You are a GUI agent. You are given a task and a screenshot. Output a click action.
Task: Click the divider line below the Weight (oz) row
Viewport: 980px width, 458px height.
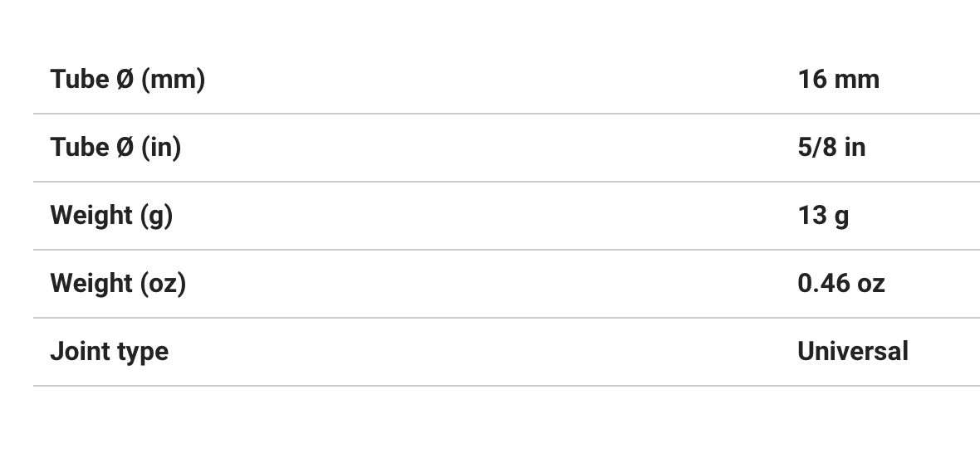(x=507, y=318)
